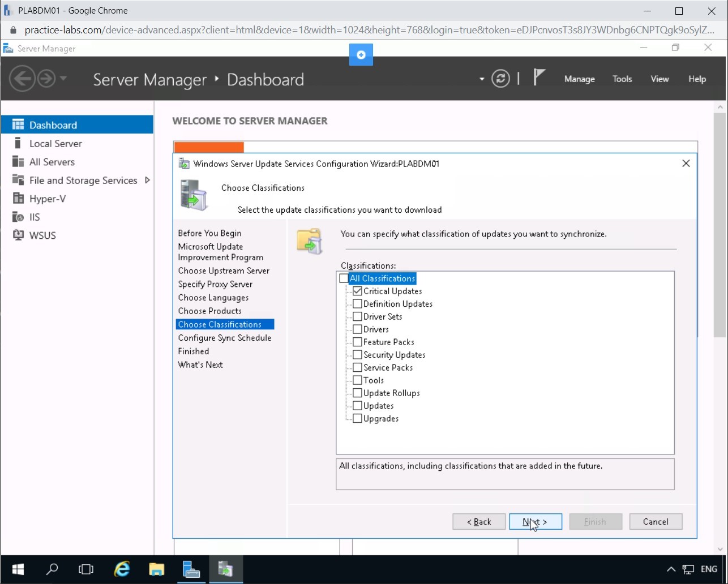728x584 pixels.
Task: Open Task View on the taskbar
Action: pos(86,569)
